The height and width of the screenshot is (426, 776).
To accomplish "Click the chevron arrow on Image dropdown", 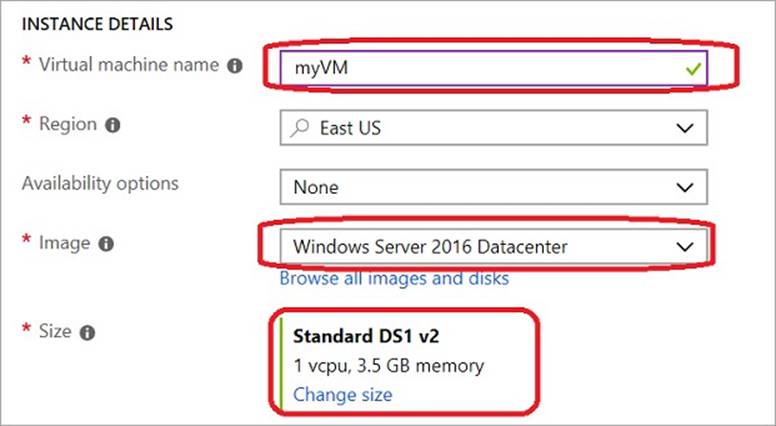I will [x=684, y=245].
